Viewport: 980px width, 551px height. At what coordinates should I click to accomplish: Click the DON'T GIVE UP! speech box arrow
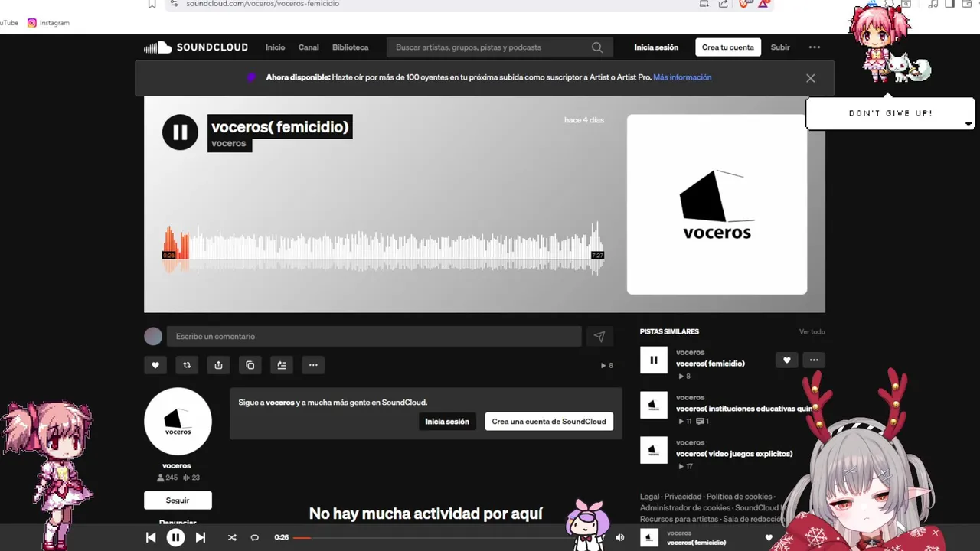click(x=969, y=124)
